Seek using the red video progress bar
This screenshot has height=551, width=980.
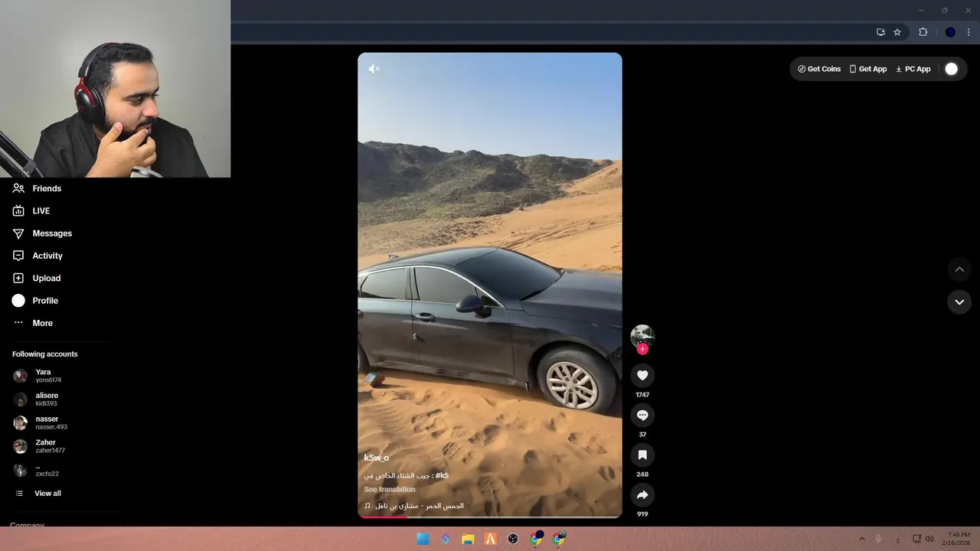490,517
